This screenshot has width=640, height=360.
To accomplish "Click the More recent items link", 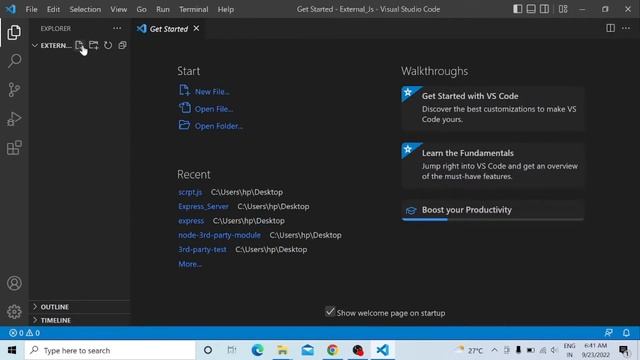I will pyautogui.click(x=190, y=264).
